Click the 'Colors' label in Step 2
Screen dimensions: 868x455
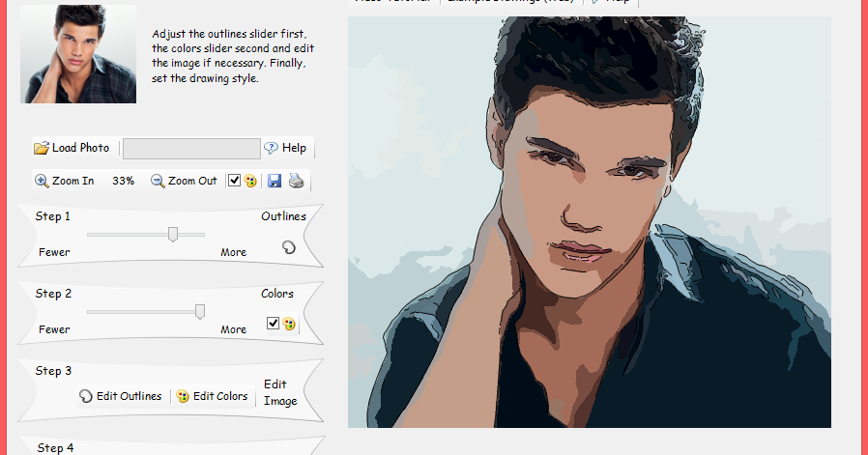click(277, 294)
